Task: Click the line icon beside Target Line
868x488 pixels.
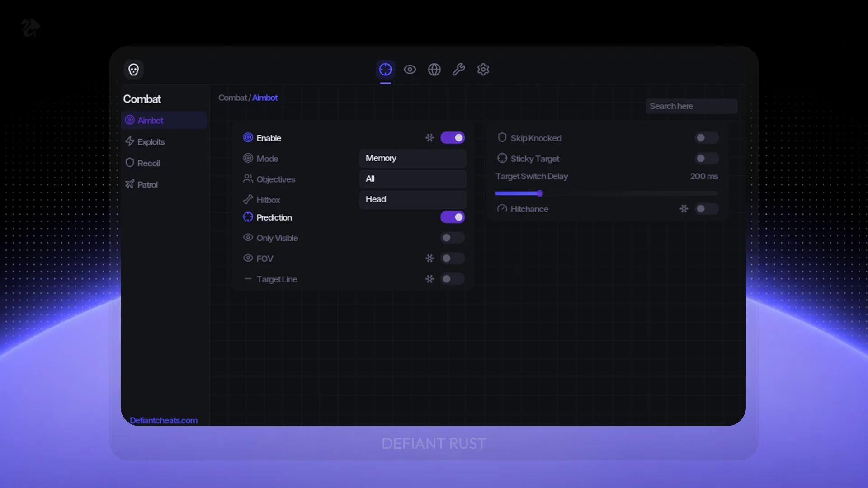Action: (x=248, y=279)
